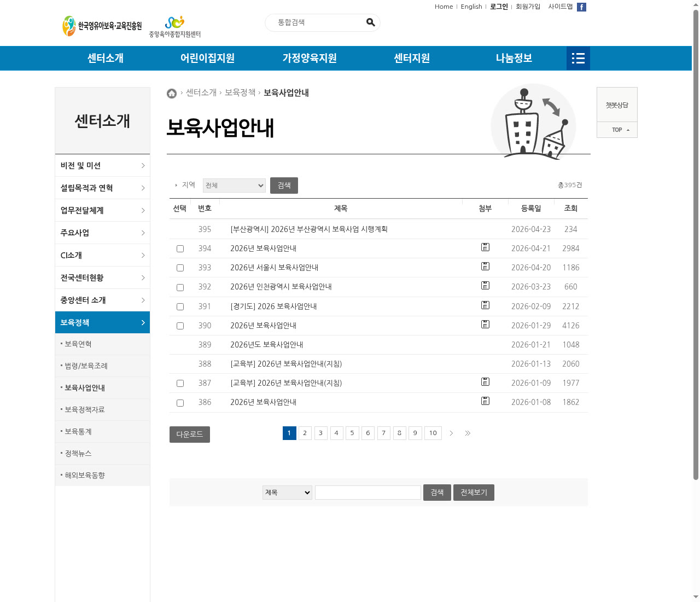Download attachment icon for post 394

485,247
